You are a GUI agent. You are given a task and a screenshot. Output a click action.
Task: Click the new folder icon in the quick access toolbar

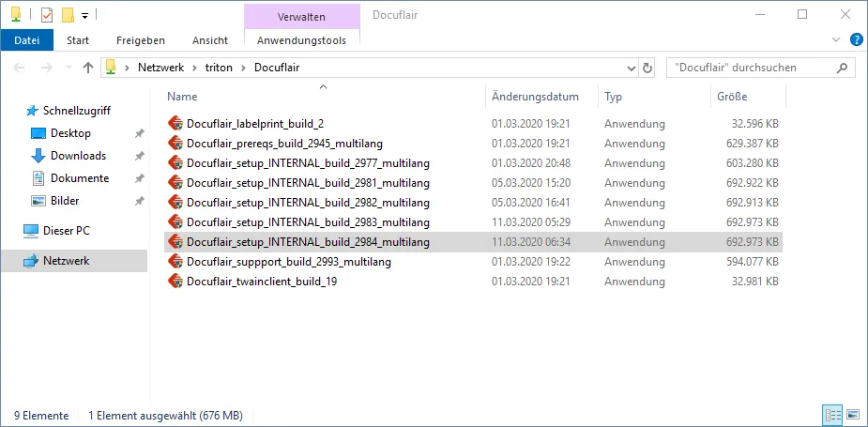68,15
